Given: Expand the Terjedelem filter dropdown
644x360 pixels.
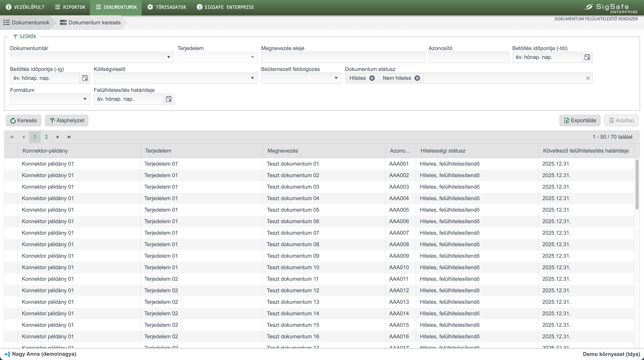Looking at the screenshot, I should [x=252, y=57].
